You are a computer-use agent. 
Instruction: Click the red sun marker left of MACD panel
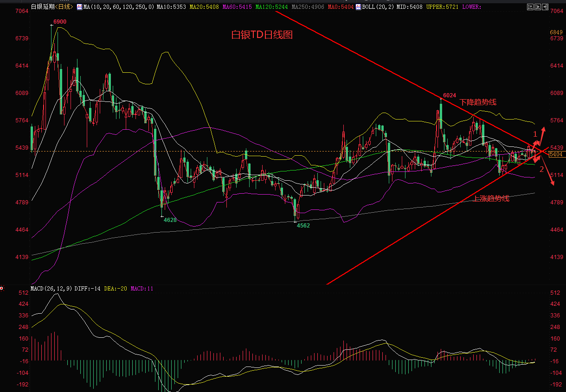click(2, 288)
